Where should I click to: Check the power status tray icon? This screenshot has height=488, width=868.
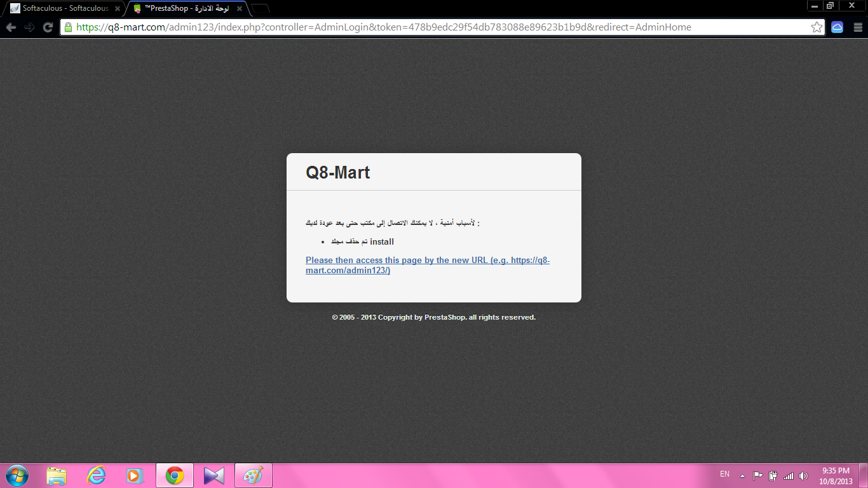tap(773, 475)
